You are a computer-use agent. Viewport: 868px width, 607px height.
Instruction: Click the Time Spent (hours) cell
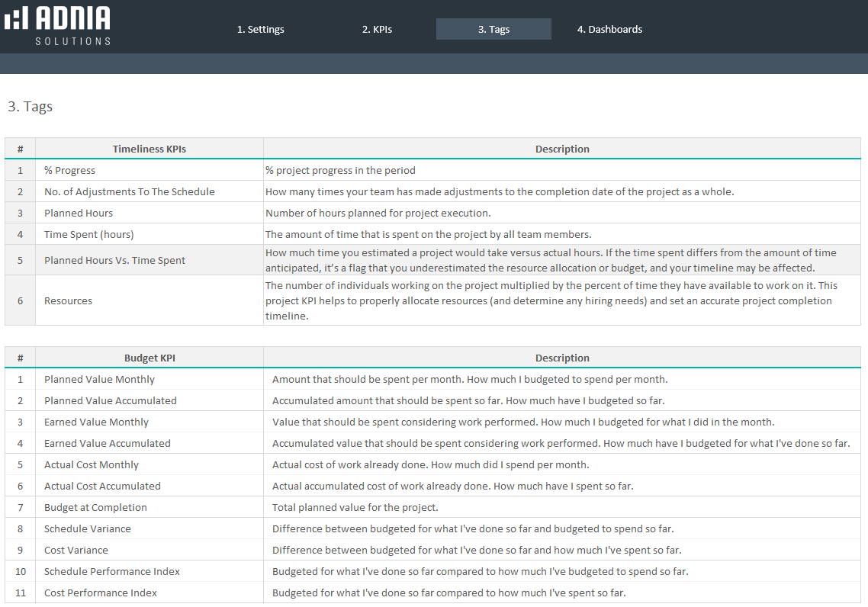tap(88, 234)
